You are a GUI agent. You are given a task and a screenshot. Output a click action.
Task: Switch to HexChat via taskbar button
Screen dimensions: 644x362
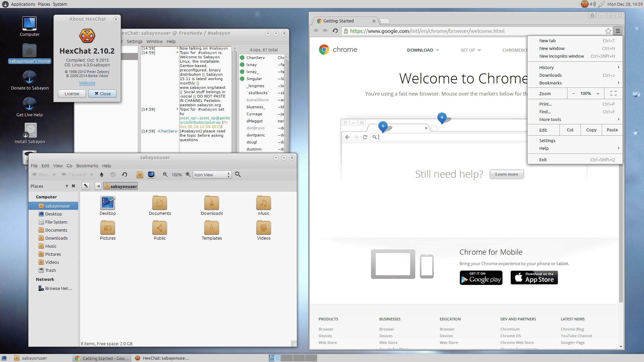pyautogui.click(x=162, y=358)
